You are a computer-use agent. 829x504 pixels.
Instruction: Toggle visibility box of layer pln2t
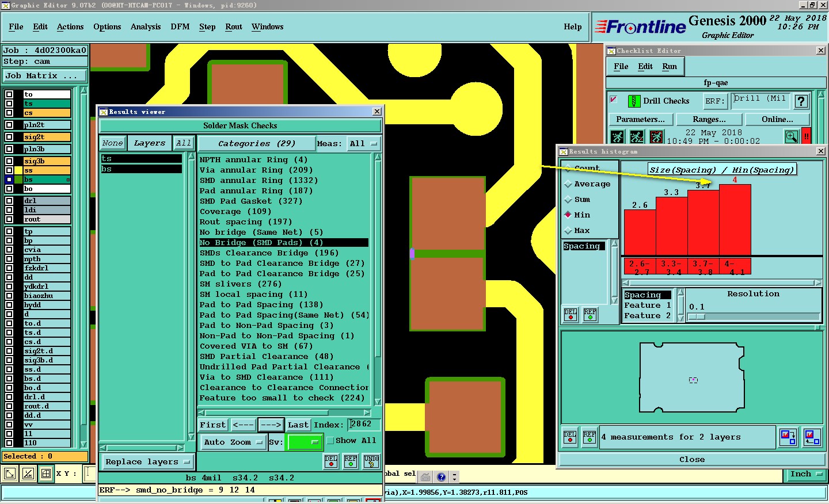click(x=9, y=125)
